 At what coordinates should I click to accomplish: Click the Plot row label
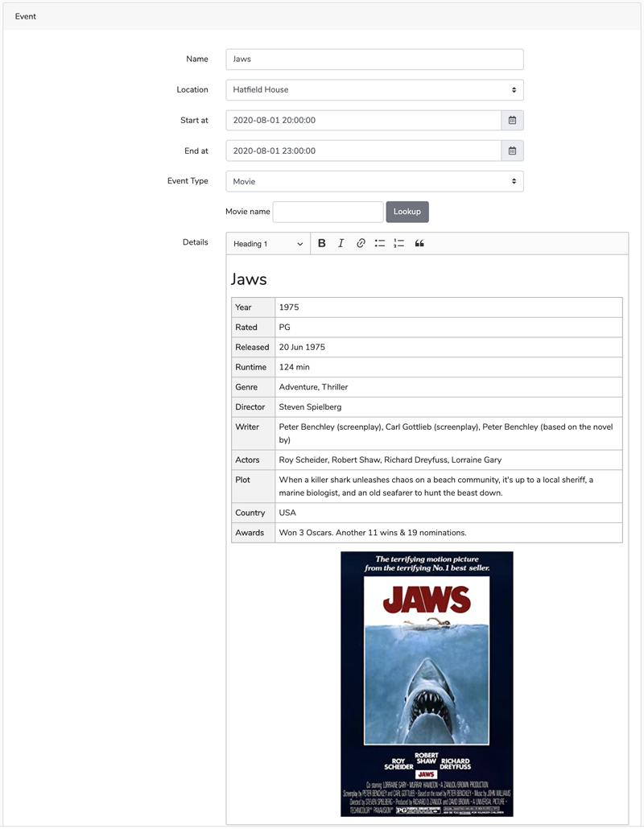242,480
